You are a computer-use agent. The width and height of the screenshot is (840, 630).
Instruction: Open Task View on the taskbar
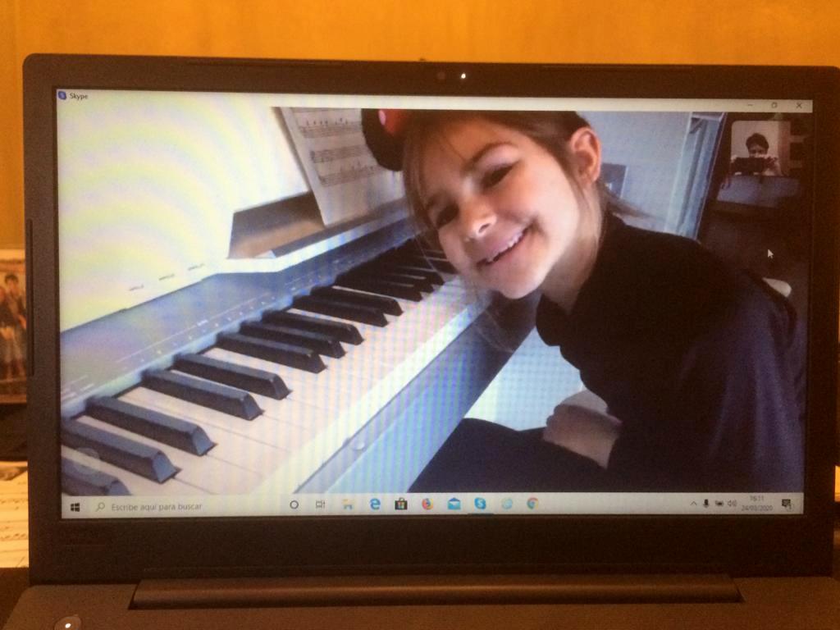click(321, 504)
